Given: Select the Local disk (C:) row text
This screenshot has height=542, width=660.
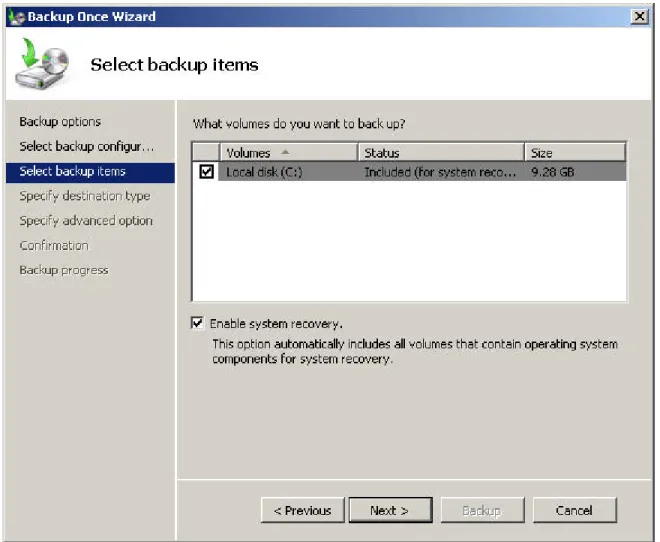Looking at the screenshot, I should (x=264, y=172).
